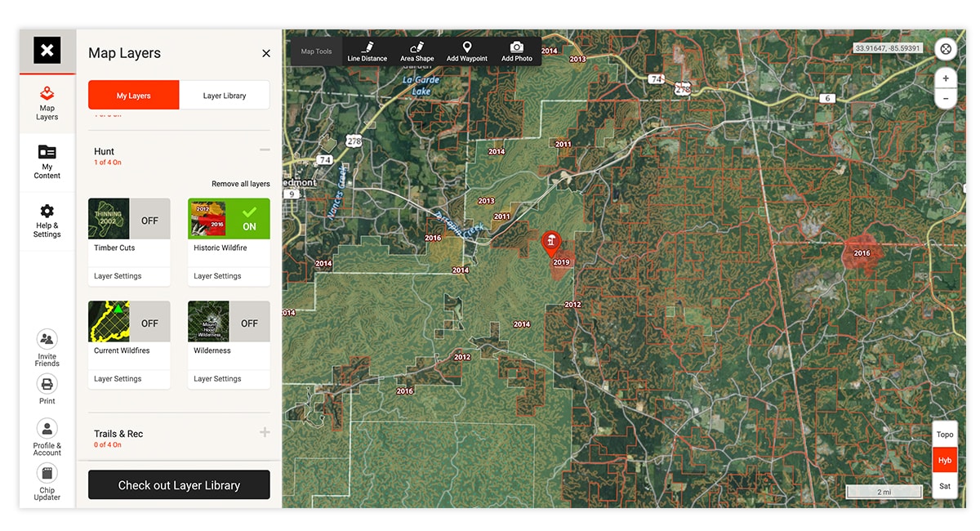Zoom in the map with plus button
The width and height of the screenshot is (980, 531).
coord(945,78)
